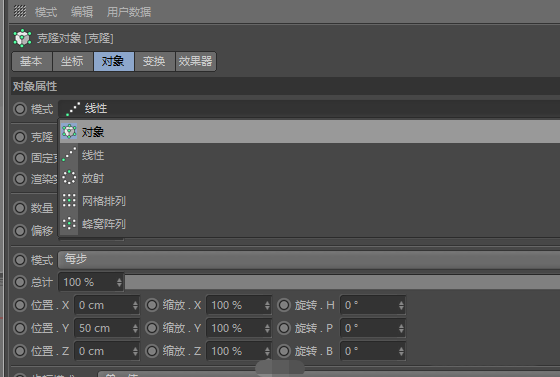Click the 位置 . Y stepper arrows
The height and width of the screenshot is (377, 560).
pyautogui.click(x=135, y=328)
